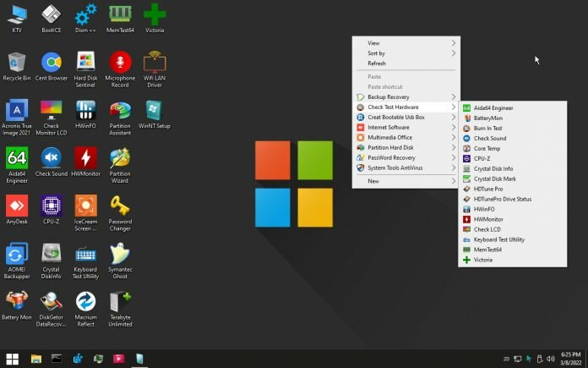The image size is (588, 368).
Task: Open Wifi LAN Driver icon
Action: tap(155, 69)
